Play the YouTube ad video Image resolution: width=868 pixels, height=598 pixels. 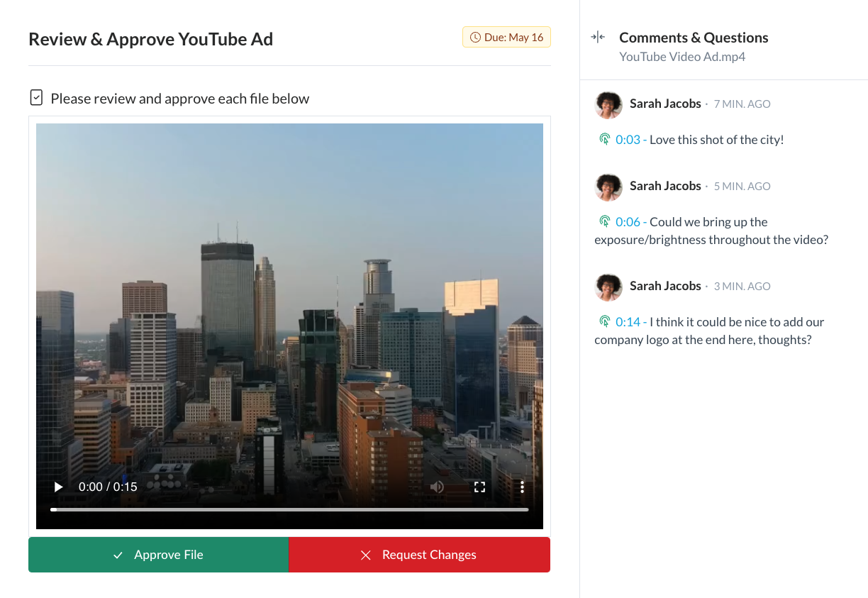59,487
